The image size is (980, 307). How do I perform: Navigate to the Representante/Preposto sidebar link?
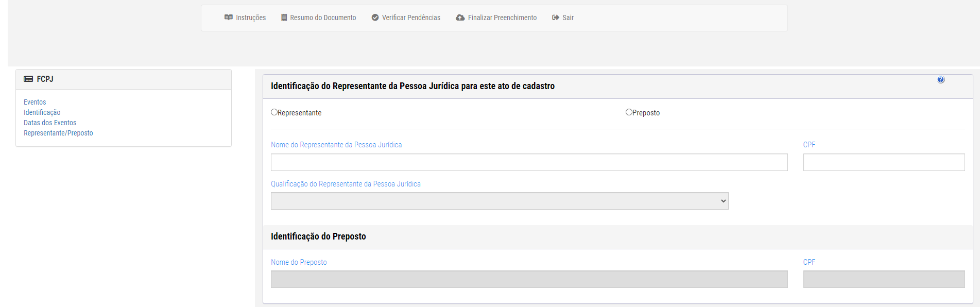point(58,133)
